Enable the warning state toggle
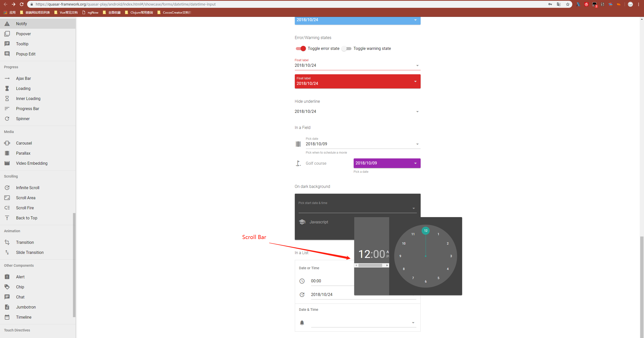This screenshot has height=338, width=644. pos(346,49)
